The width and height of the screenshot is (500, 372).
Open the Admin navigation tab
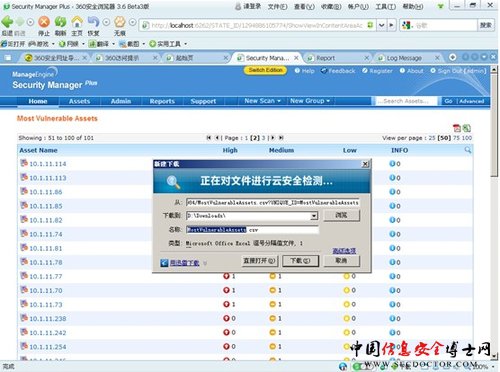pyautogui.click(x=121, y=101)
